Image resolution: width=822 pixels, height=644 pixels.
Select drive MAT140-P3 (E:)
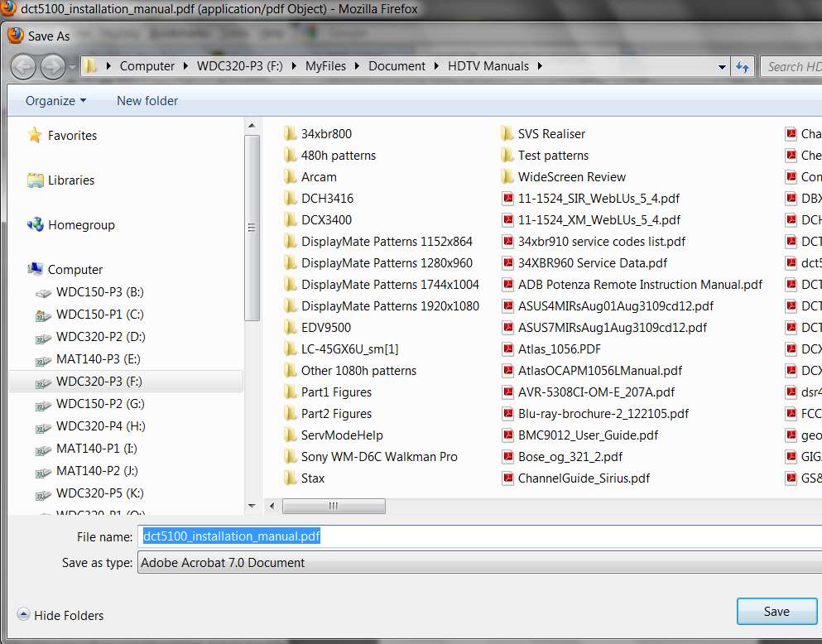[x=98, y=359]
